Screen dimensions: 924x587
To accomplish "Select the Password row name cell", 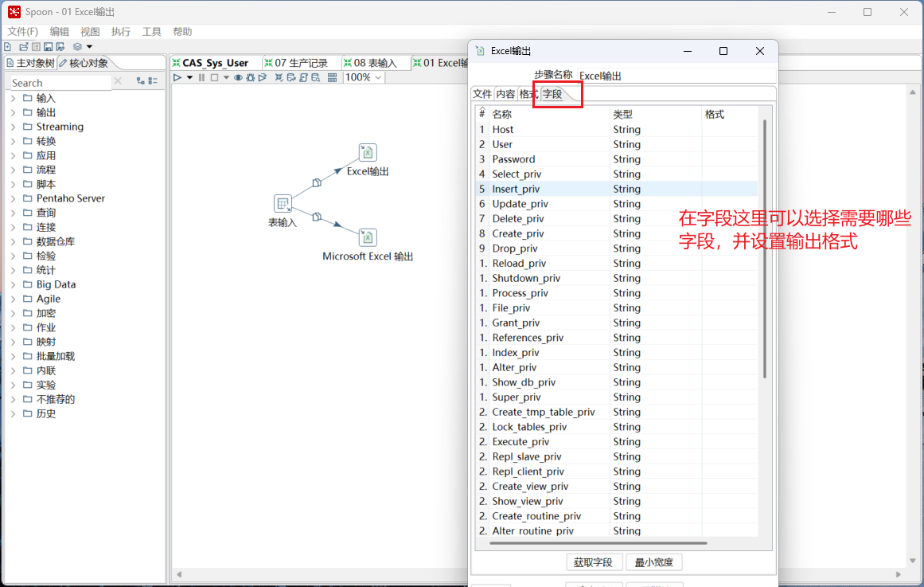I will point(549,159).
